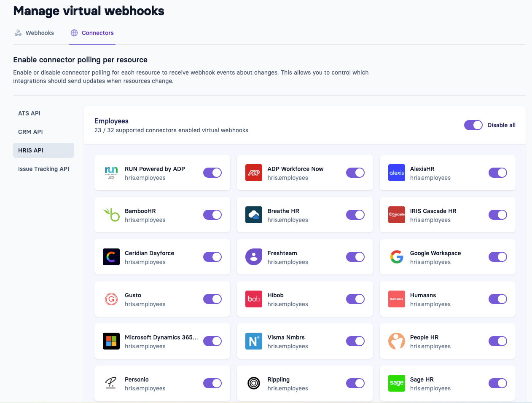Screen dimensions: 532x403
Task: Toggle Gusto connector switch
Action: (212, 299)
